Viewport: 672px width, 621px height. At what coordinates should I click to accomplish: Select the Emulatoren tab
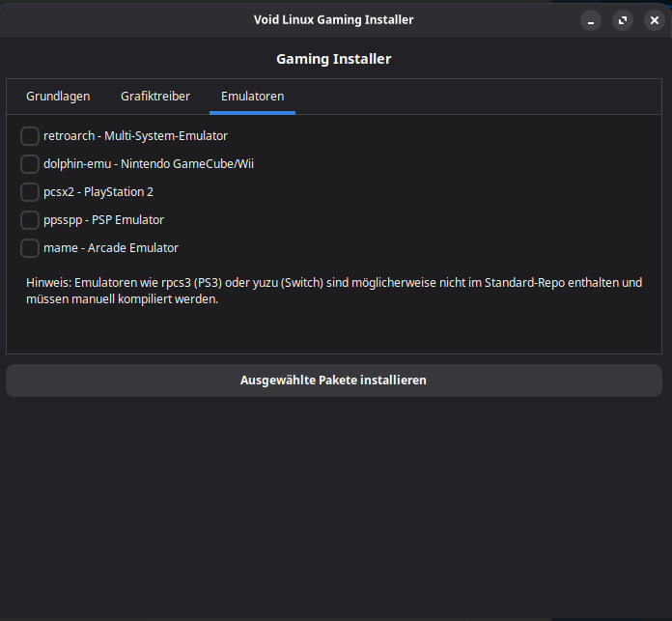(252, 97)
